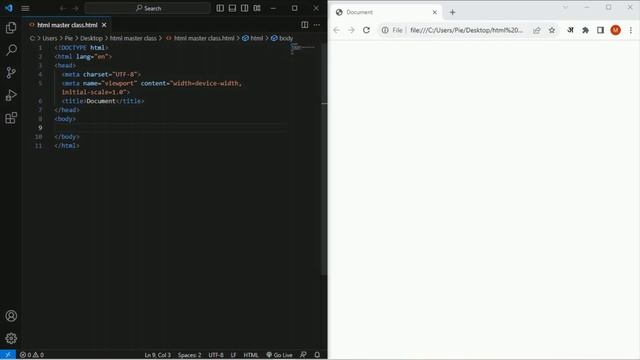
Task: Click the Chrome address bar URL
Action: [466, 30]
